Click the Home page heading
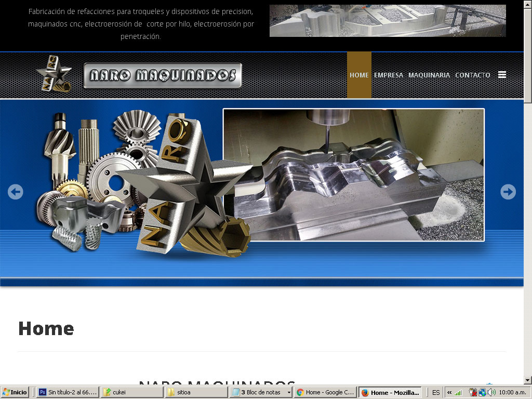532x399 pixels. [x=46, y=329]
